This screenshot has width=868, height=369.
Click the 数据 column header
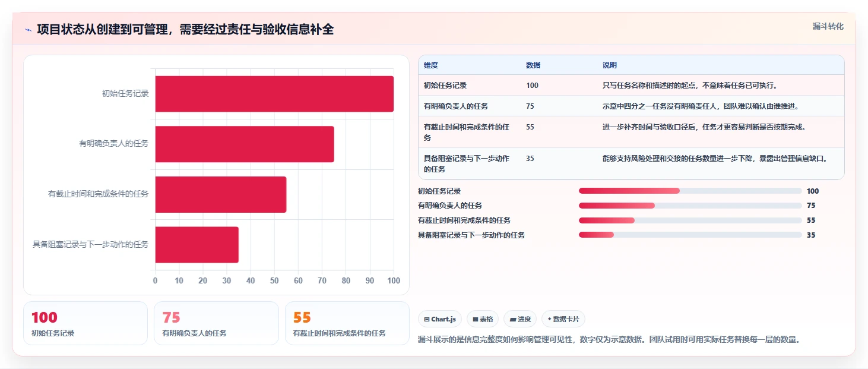click(x=533, y=65)
